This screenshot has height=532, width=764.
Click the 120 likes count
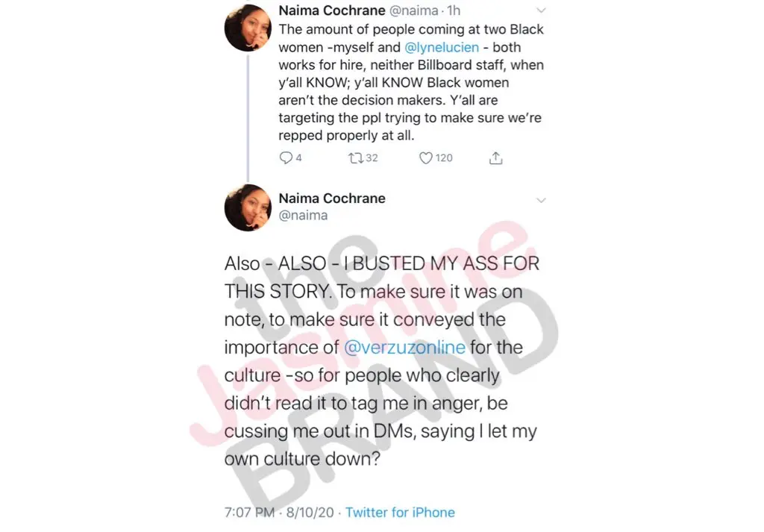click(x=444, y=158)
